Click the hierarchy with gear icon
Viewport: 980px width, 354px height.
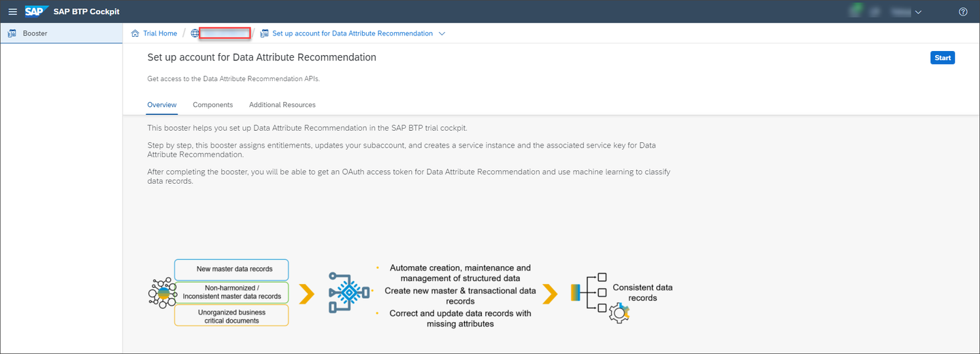tap(600, 297)
